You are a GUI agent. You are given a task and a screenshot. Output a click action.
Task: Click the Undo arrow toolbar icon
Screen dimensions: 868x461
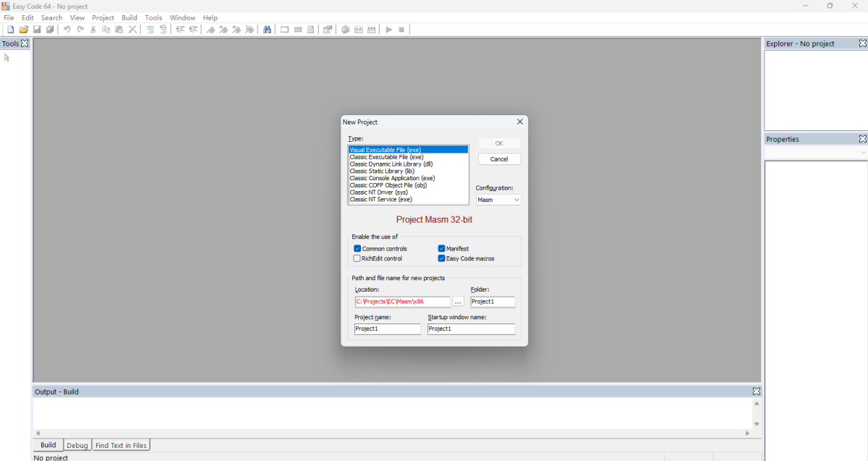[67, 30]
